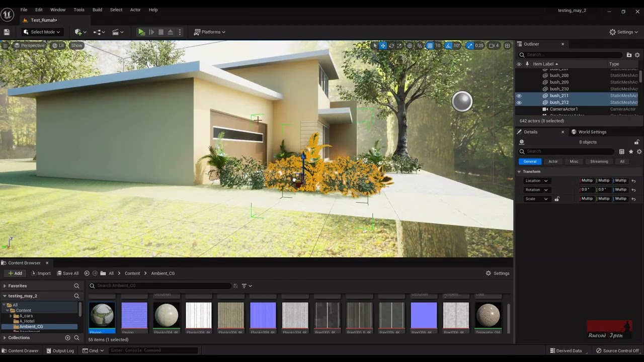Click the Stop simulation button

(161, 32)
